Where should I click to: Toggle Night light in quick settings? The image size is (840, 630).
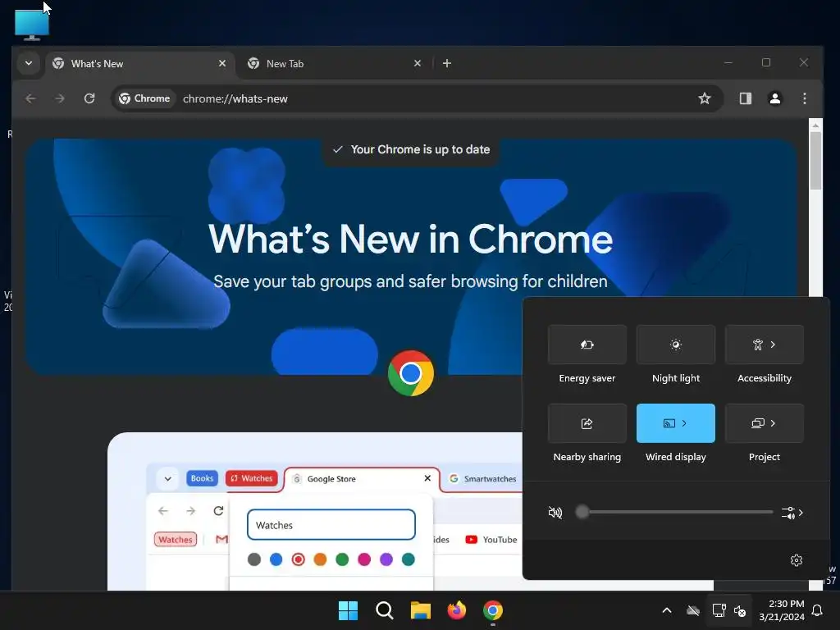tap(676, 345)
